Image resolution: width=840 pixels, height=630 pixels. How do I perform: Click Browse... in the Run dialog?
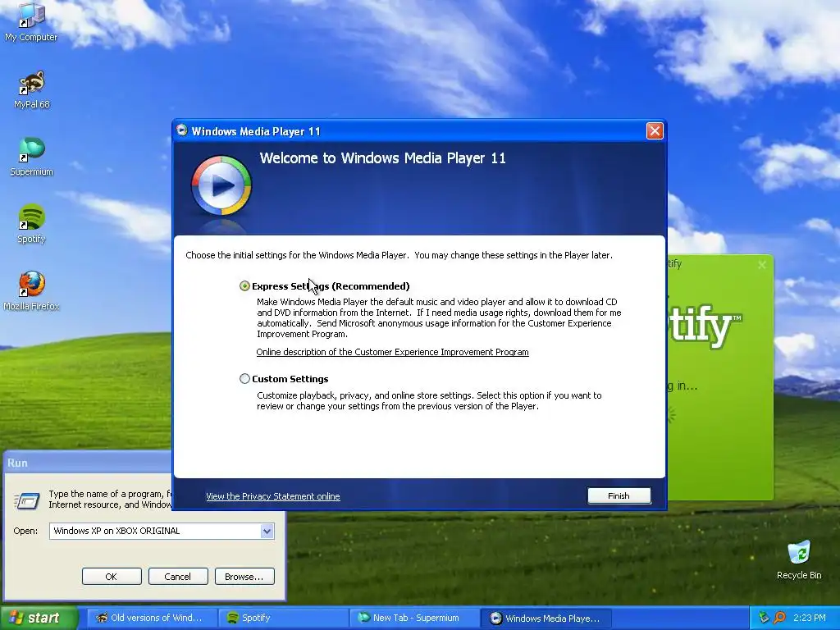click(244, 577)
